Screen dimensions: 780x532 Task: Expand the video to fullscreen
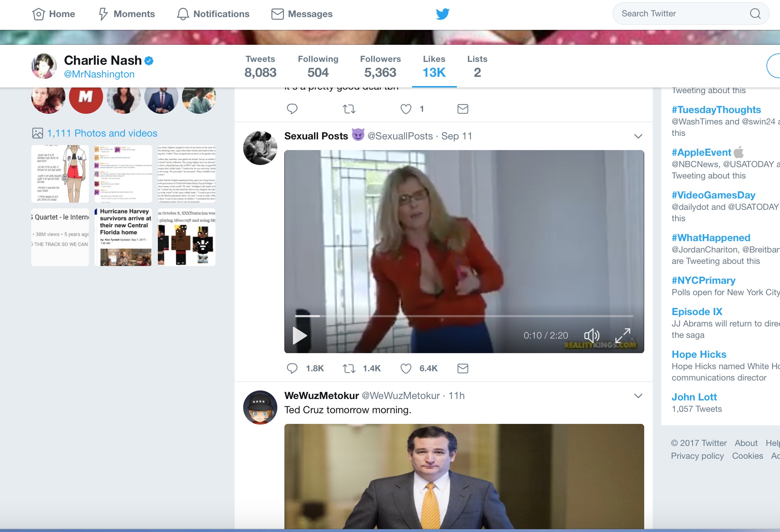(623, 335)
